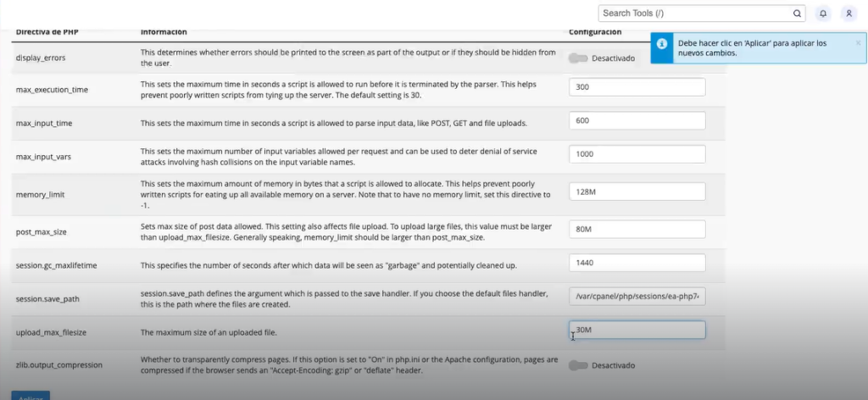This screenshot has width=868, height=400.
Task: Click the Aplicar button
Action: click(31, 396)
